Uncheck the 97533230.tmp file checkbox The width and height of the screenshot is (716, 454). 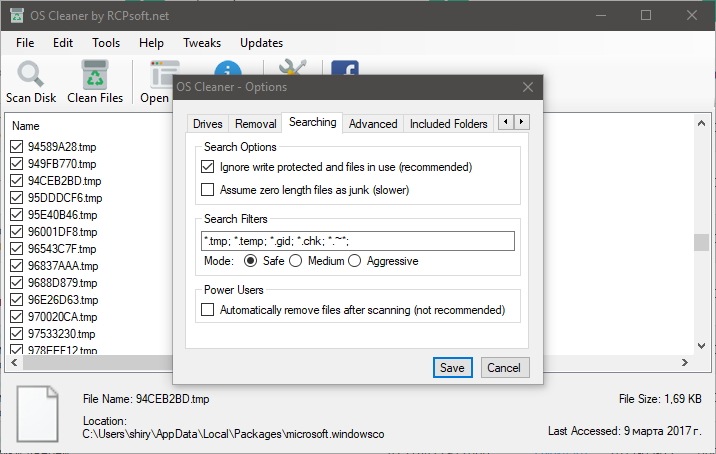point(16,333)
